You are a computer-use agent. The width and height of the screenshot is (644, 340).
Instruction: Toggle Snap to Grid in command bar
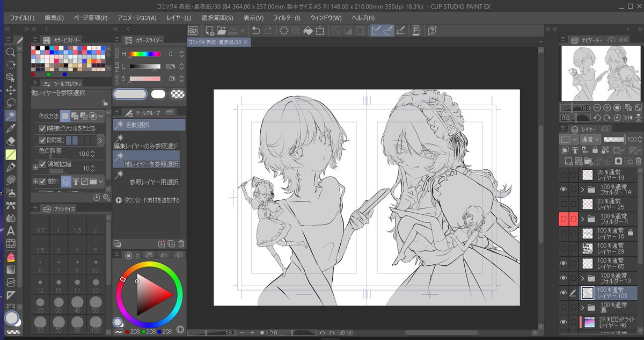(x=400, y=31)
